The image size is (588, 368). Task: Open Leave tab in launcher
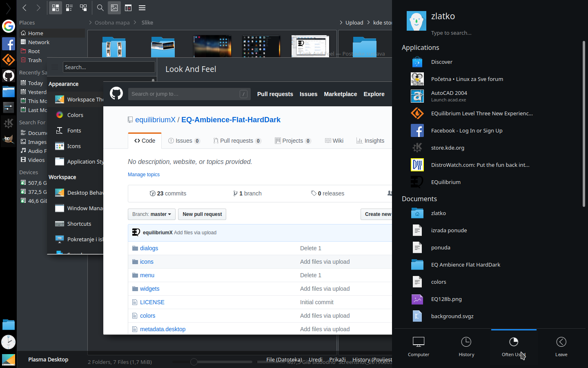pos(561,346)
